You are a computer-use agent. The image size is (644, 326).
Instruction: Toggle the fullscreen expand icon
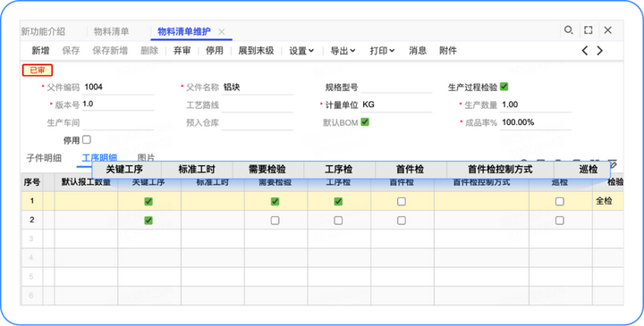[589, 30]
